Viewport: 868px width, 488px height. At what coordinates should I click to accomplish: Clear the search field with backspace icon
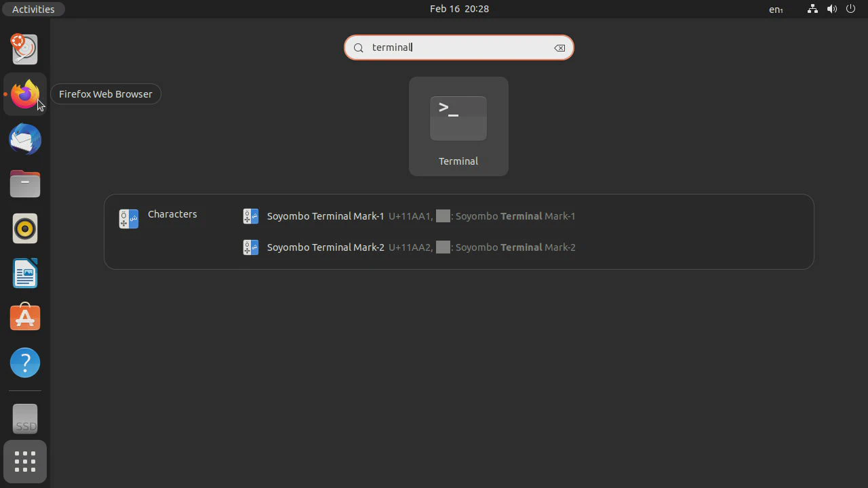[559, 48]
